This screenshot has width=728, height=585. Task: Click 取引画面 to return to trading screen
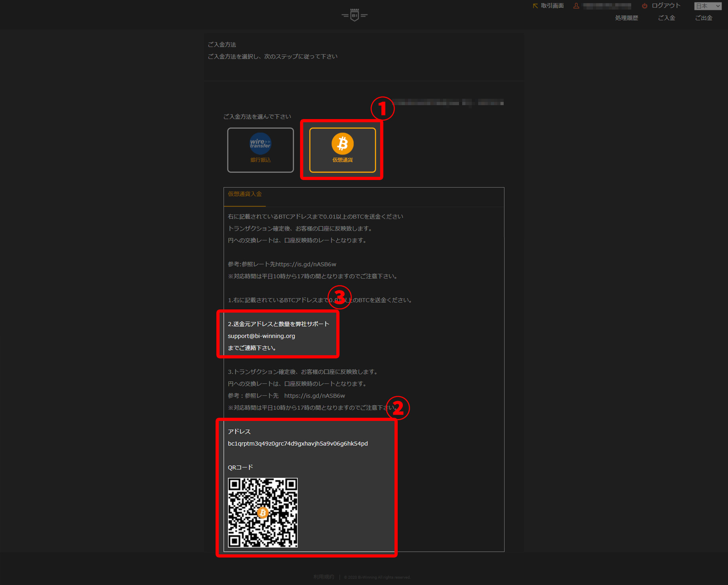[x=552, y=6]
